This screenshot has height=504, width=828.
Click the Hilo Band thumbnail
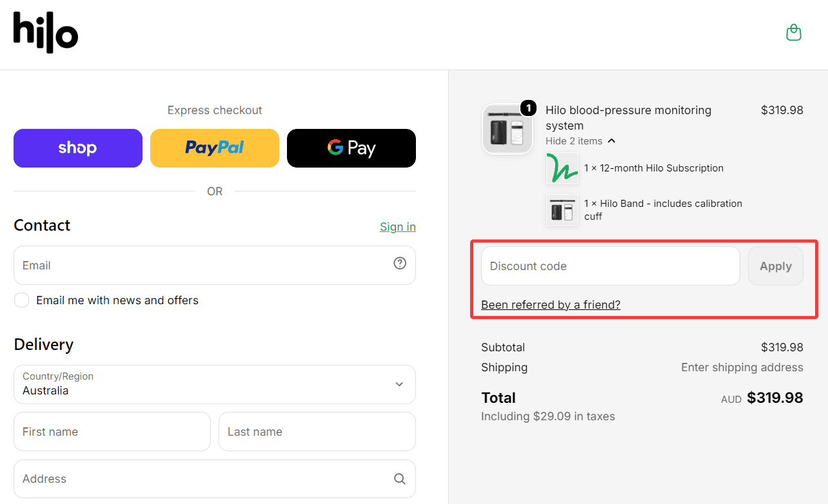click(x=562, y=209)
